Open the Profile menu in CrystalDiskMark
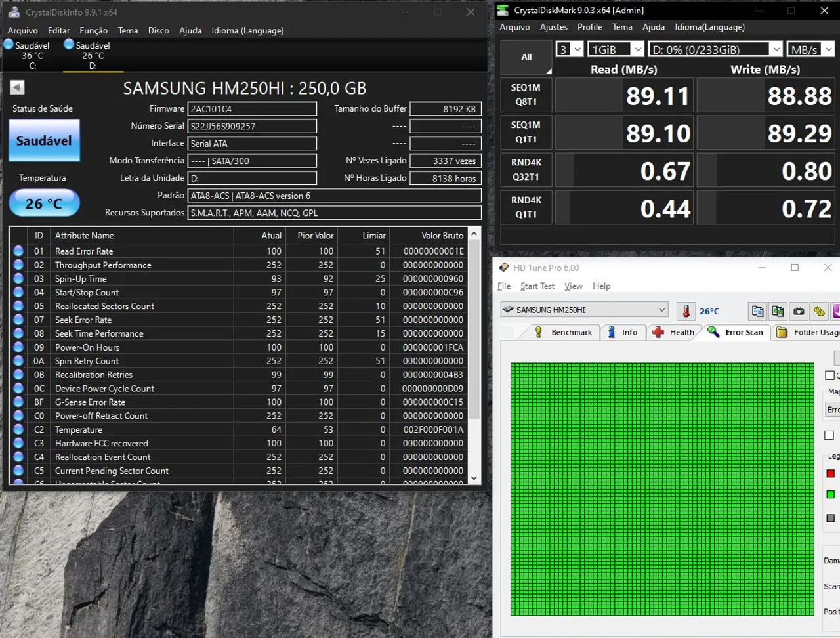Viewport: 840px width, 638px height. click(590, 27)
